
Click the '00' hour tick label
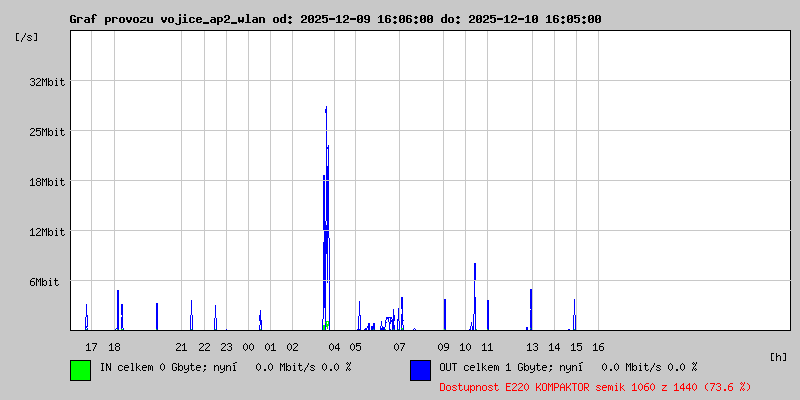pyautogui.click(x=248, y=347)
